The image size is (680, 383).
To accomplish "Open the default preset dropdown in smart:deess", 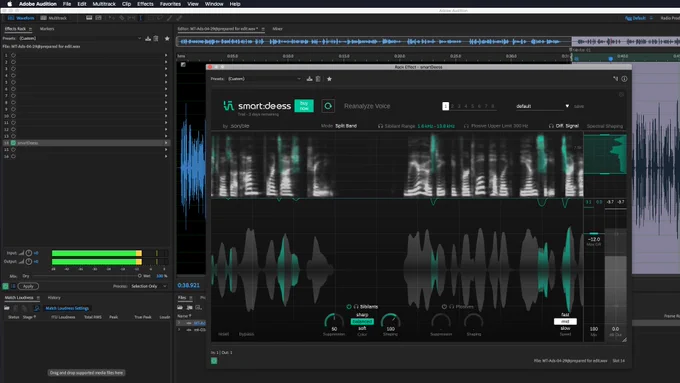I will tap(542, 106).
